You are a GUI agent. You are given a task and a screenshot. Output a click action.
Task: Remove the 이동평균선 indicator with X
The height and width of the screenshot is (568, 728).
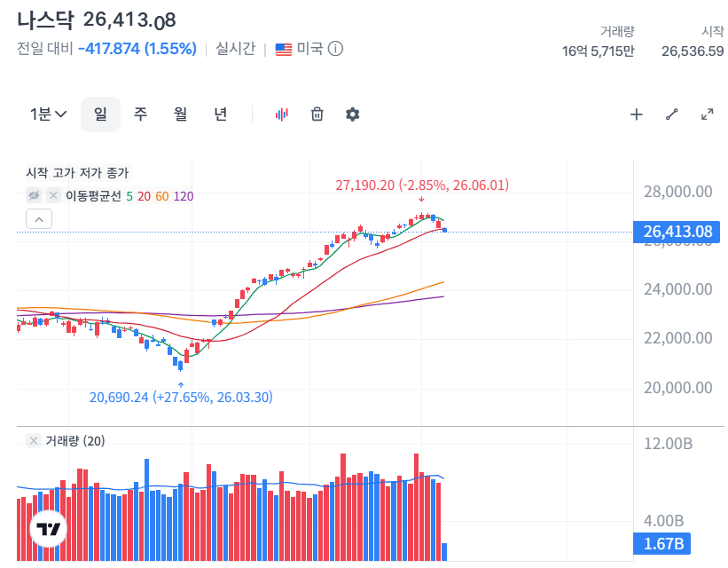(53, 195)
